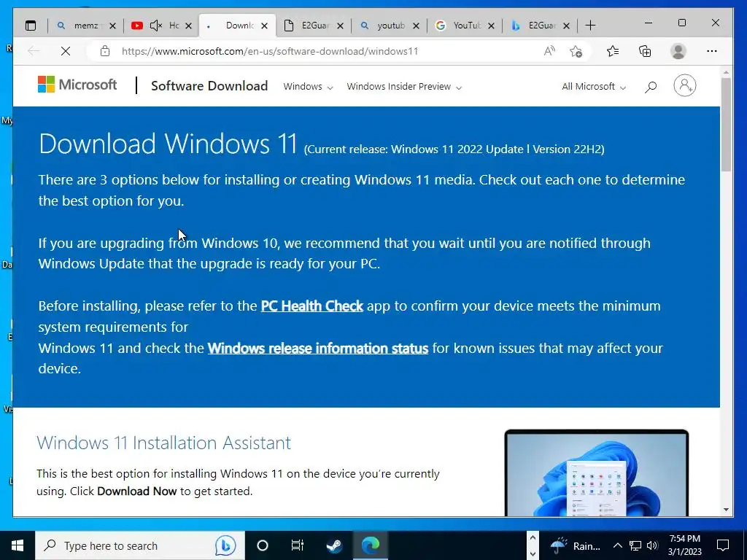This screenshot has height=560, width=747.
Task: Launch Steam from the taskbar
Action: pyautogui.click(x=334, y=545)
